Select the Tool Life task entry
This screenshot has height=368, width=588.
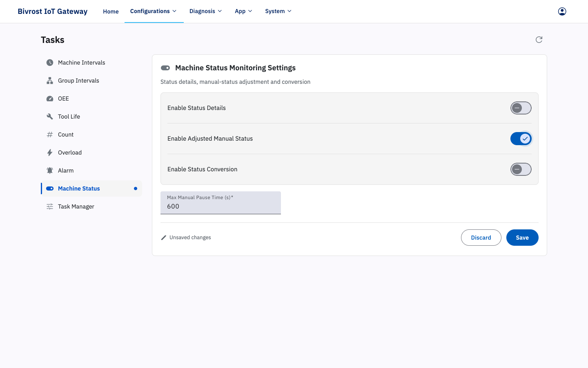tap(91, 117)
